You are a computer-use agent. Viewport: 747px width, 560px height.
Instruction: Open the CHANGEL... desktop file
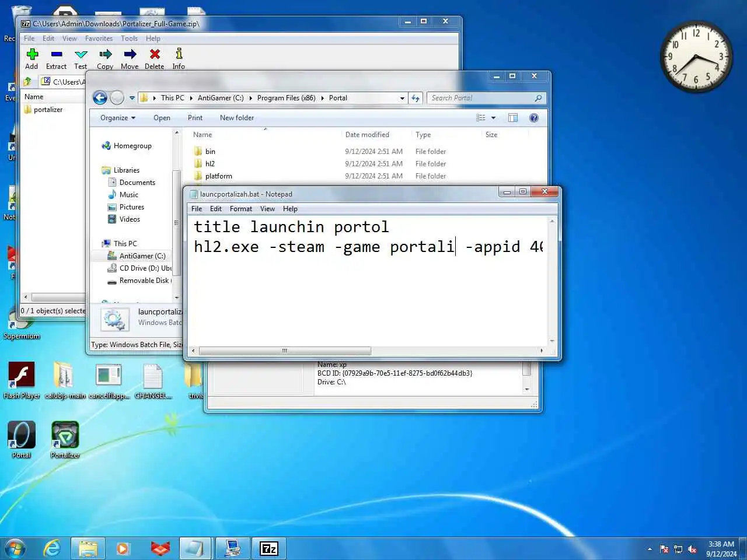153,380
